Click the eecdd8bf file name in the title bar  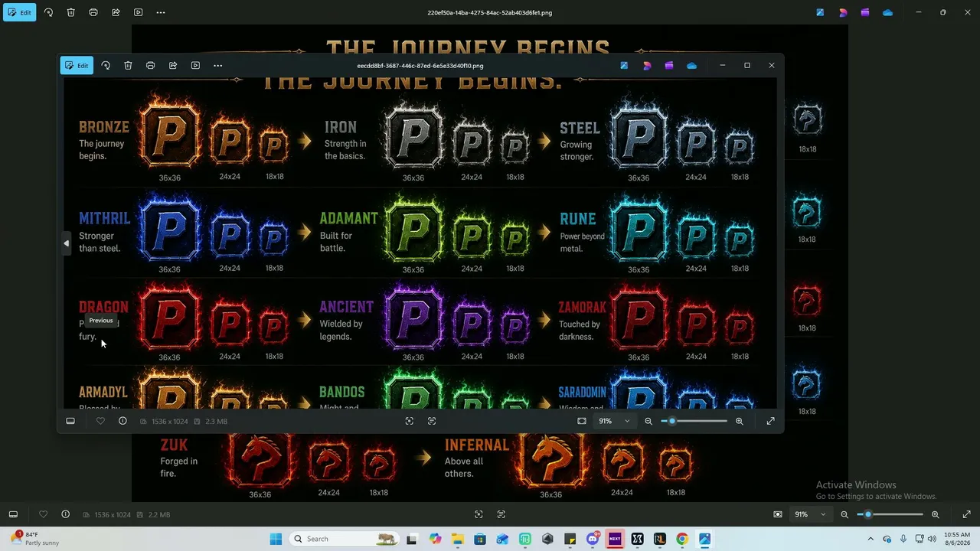(420, 66)
